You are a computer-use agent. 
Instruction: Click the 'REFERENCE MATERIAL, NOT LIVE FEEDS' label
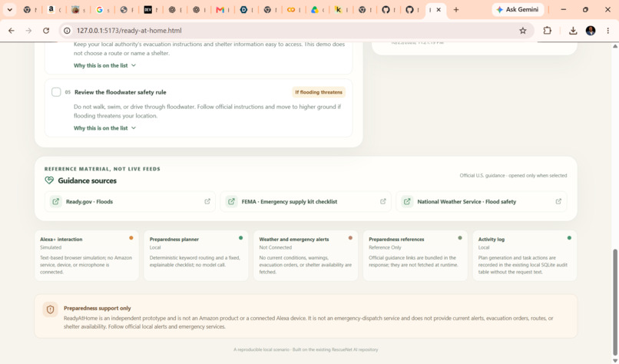(x=102, y=169)
